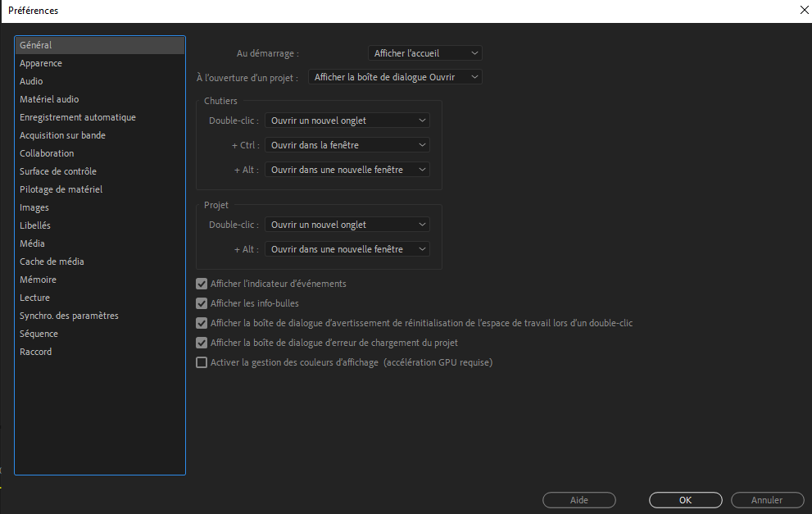Toggle workspace reset warning dialog checkbox

202,323
